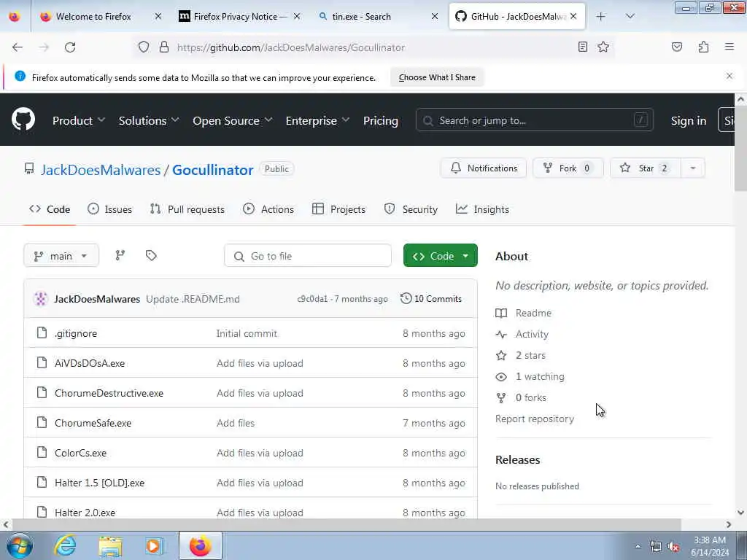Expand the Solutions menu
The width and height of the screenshot is (747, 560).
tap(149, 120)
